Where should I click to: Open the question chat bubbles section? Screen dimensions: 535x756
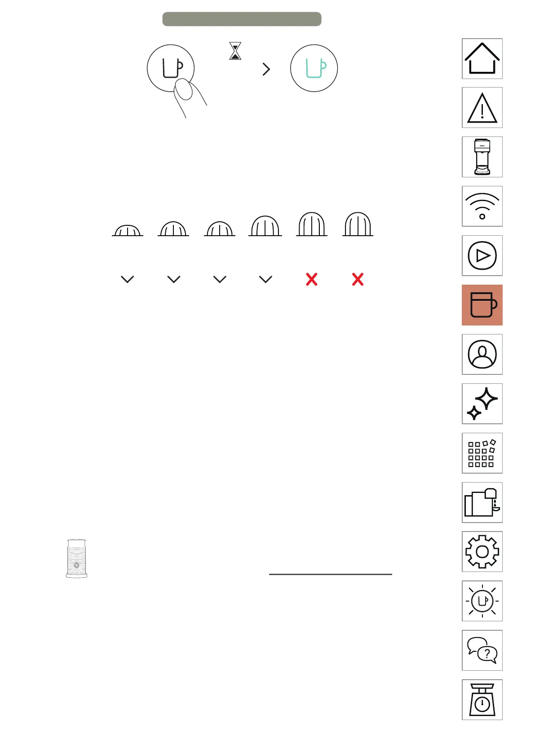(x=482, y=651)
